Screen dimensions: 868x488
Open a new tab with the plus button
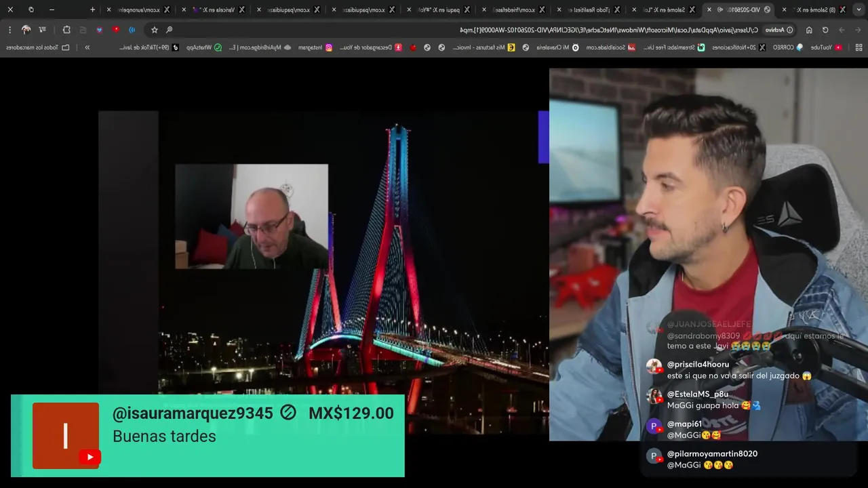coord(93,9)
